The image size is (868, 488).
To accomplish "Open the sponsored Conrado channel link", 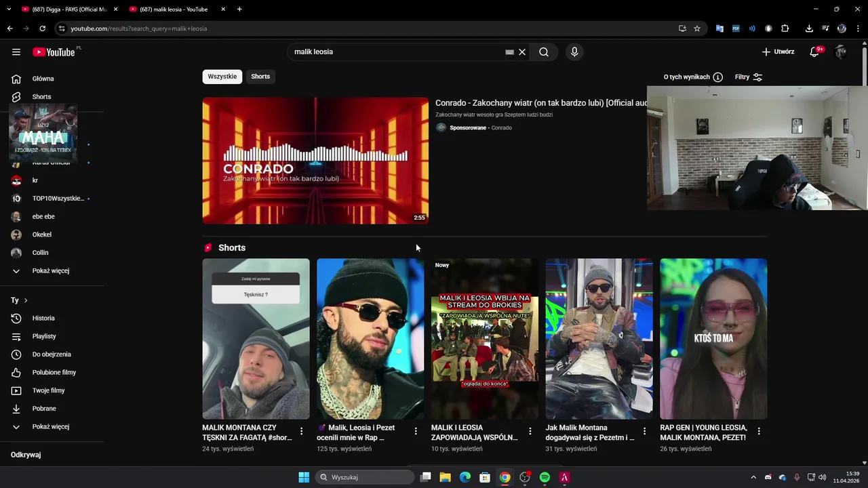I will click(501, 128).
